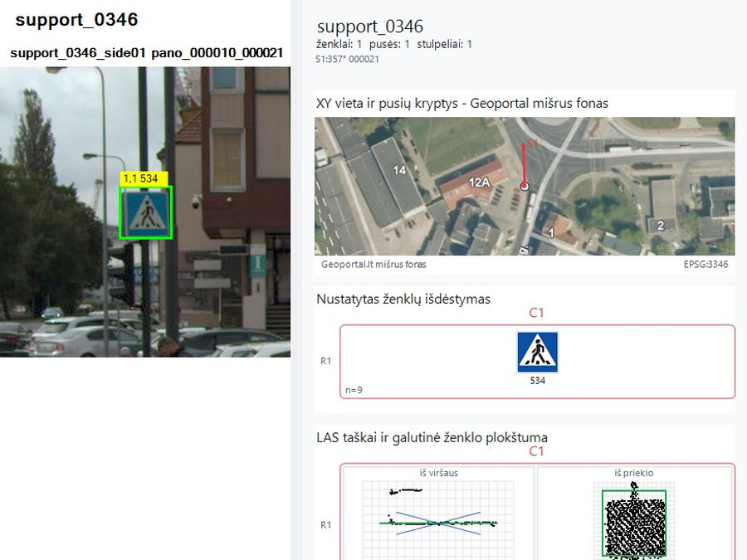Click the top-view LAS point plot

pyautogui.click(x=439, y=520)
